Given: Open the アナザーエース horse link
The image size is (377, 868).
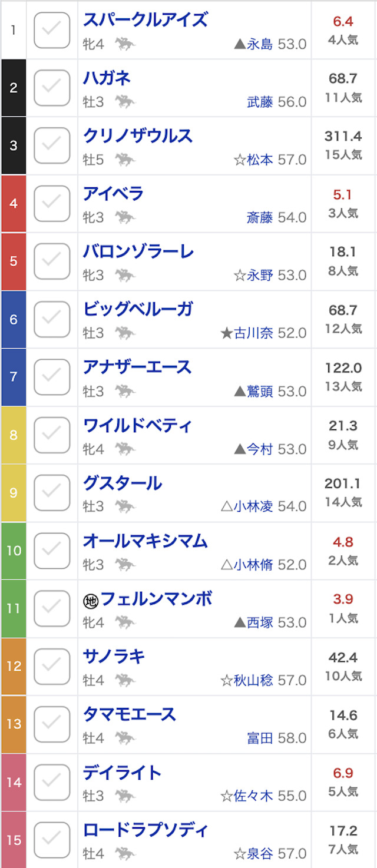Looking at the screenshot, I should (x=137, y=367).
